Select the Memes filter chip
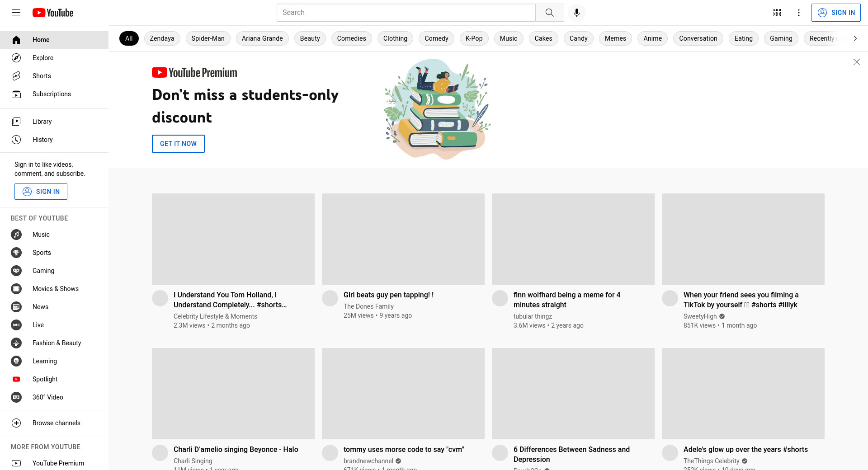This screenshot has width=868, height=470. tap(615, 38)
